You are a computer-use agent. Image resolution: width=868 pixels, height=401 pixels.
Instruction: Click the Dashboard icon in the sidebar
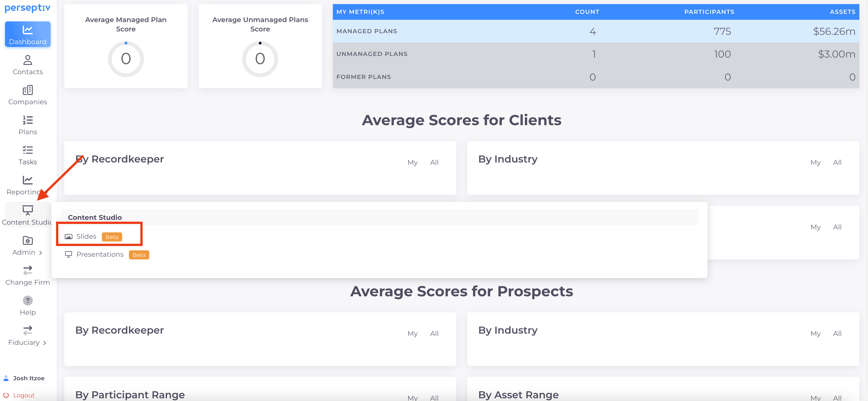point(28,30)
